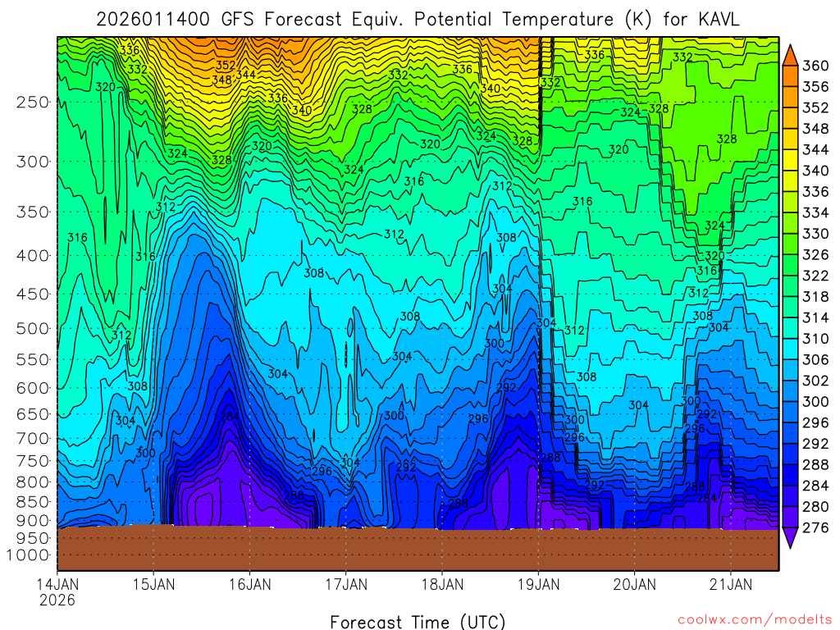The image size is (840, 630).
Task: Click the 276 value on the color legend
Action: [x=815, y=527]
